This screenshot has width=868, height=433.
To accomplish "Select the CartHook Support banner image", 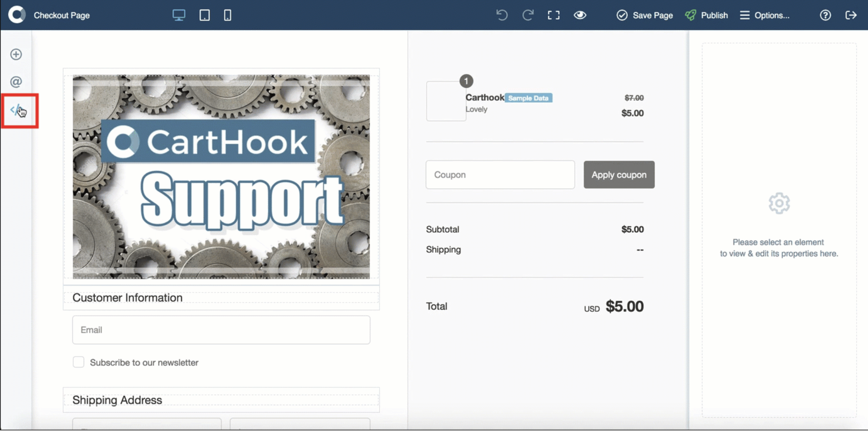I will pos(221,177).
